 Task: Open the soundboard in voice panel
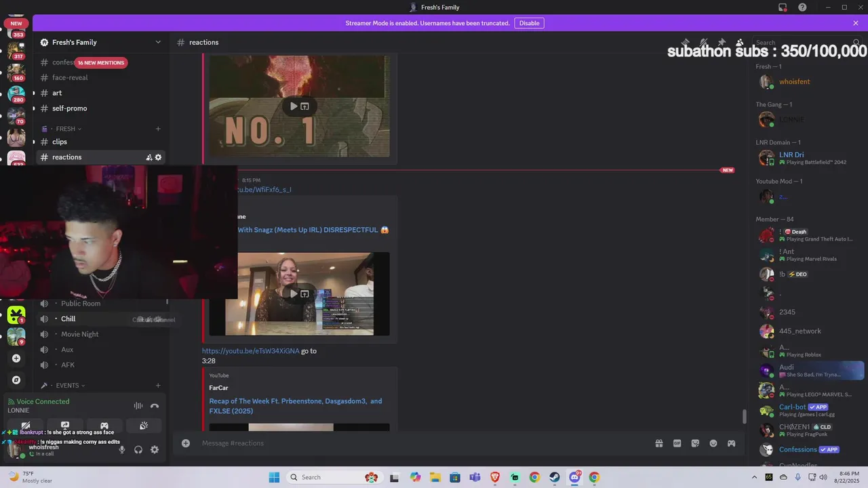[x=144, y=426]
